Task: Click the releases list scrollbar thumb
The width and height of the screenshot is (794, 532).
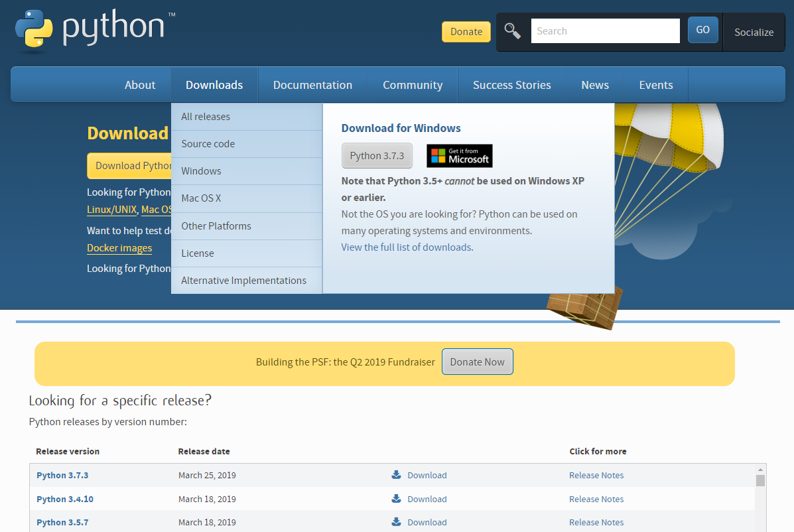Action: [760, 480]
